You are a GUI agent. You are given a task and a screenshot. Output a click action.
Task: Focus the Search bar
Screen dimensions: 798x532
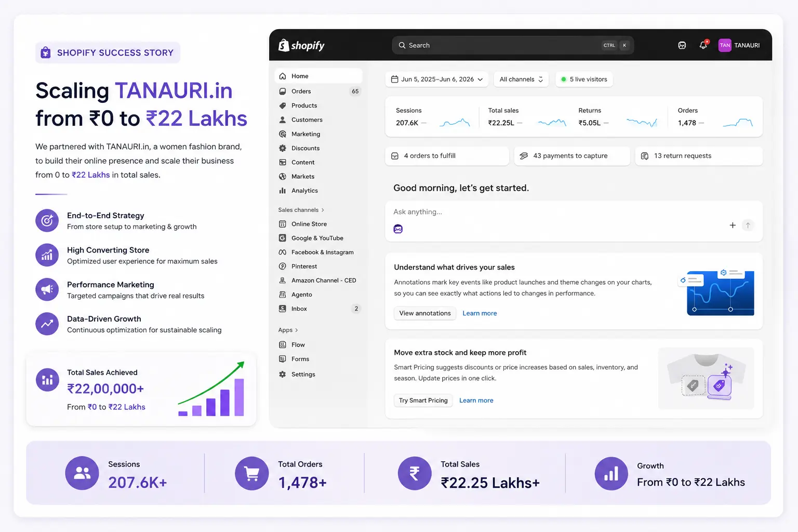[513, 45]
